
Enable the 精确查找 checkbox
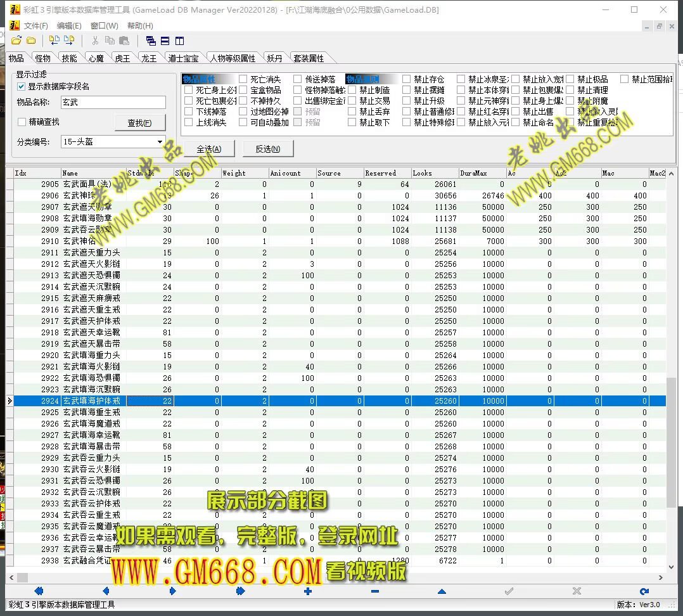point(22,122)
